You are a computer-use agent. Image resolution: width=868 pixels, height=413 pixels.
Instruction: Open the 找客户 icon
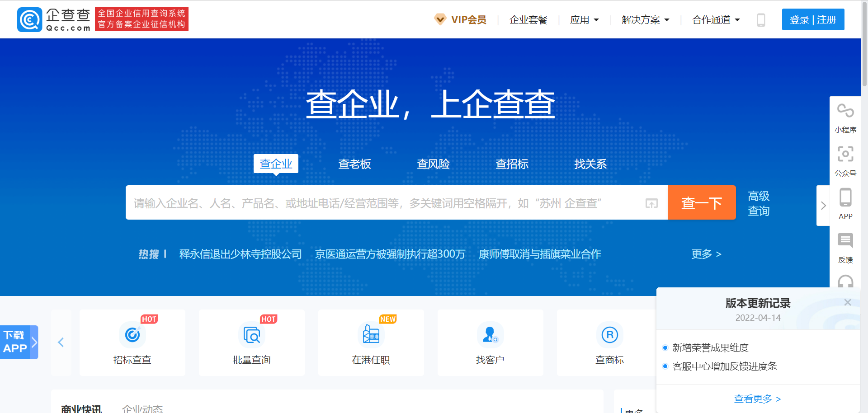491,335
